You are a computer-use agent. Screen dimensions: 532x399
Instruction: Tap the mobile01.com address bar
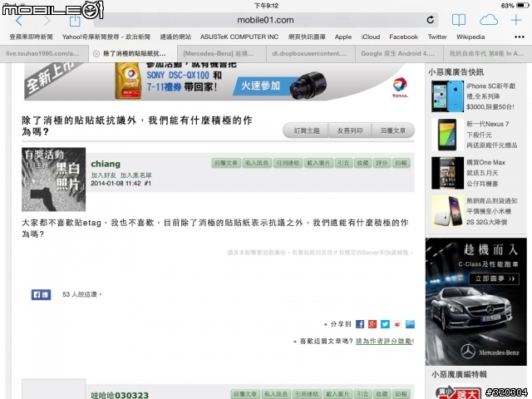click(x=265, y=20)
